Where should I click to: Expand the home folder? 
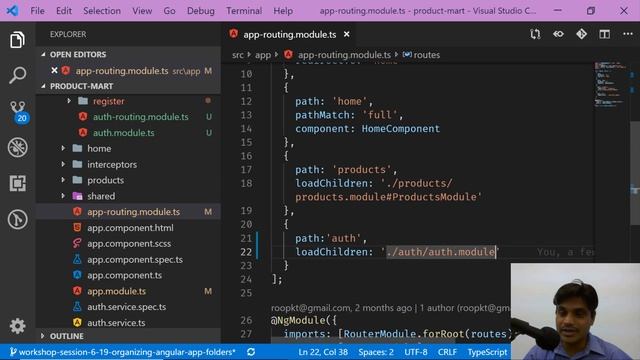click(x=63, y=149)
